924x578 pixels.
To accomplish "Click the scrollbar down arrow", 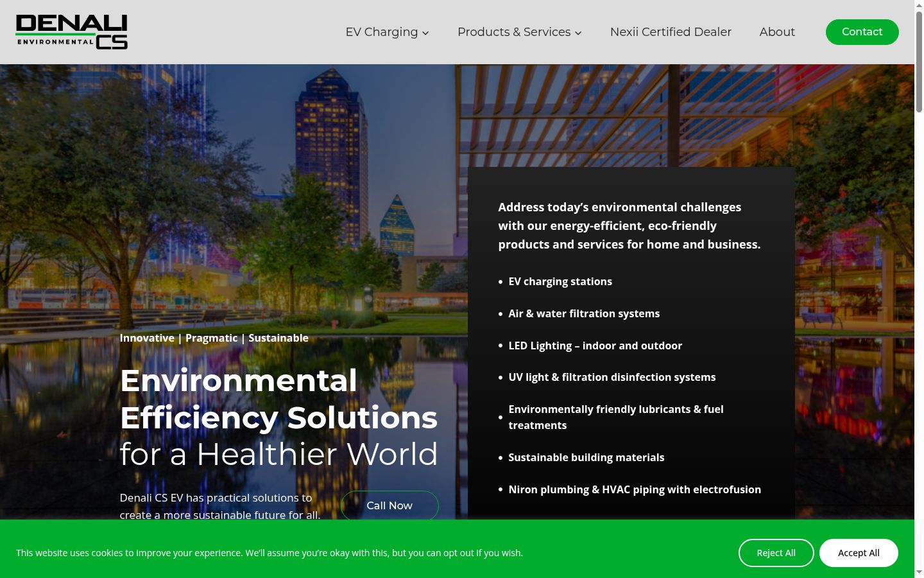I will (919, 572).
